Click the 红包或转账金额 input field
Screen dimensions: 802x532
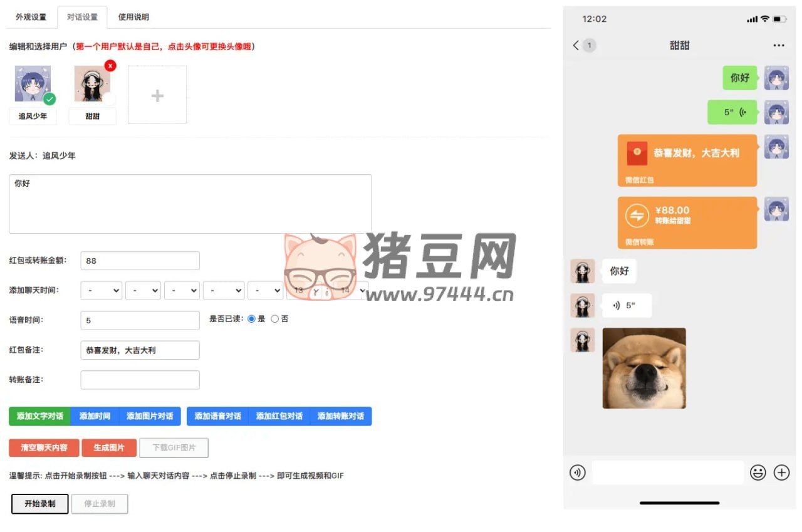pyautogui.click(x=140, y=261)
